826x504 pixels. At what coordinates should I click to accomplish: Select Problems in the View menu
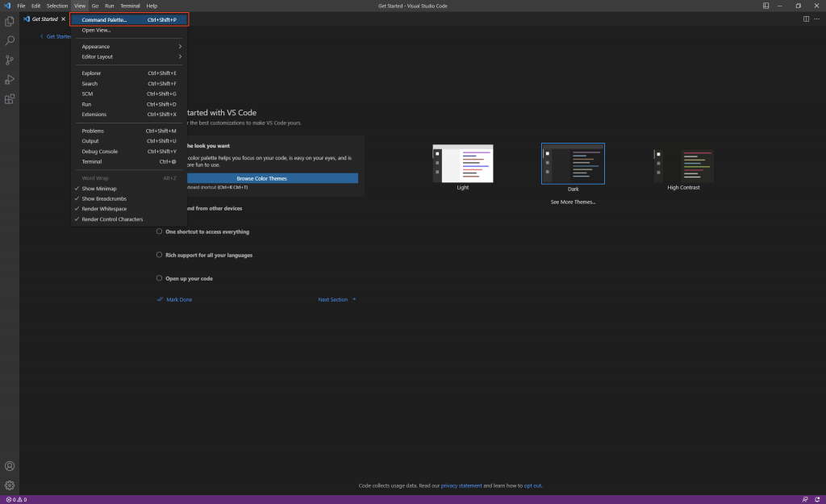point(129,131)
